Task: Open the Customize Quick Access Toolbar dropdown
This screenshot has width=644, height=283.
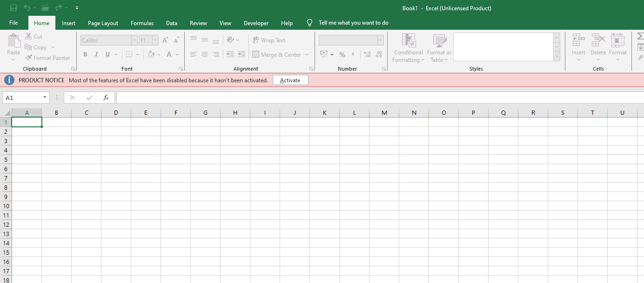Action: (77, 8)
